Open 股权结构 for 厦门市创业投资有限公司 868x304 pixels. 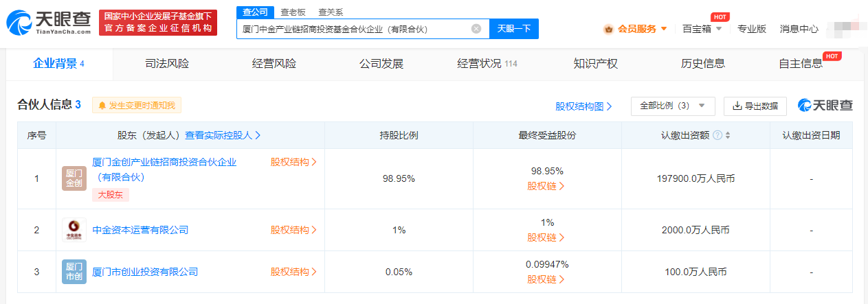[x=293, y=272]
